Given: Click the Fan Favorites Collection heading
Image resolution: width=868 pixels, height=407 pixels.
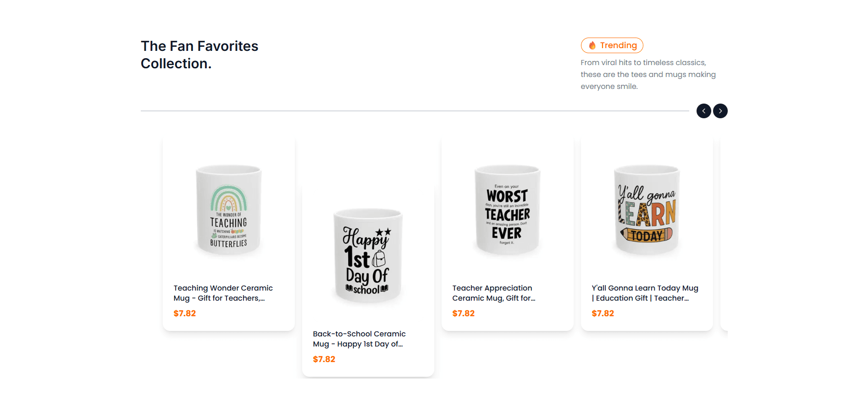Looking at the screenshot, I should pos(199,55).
